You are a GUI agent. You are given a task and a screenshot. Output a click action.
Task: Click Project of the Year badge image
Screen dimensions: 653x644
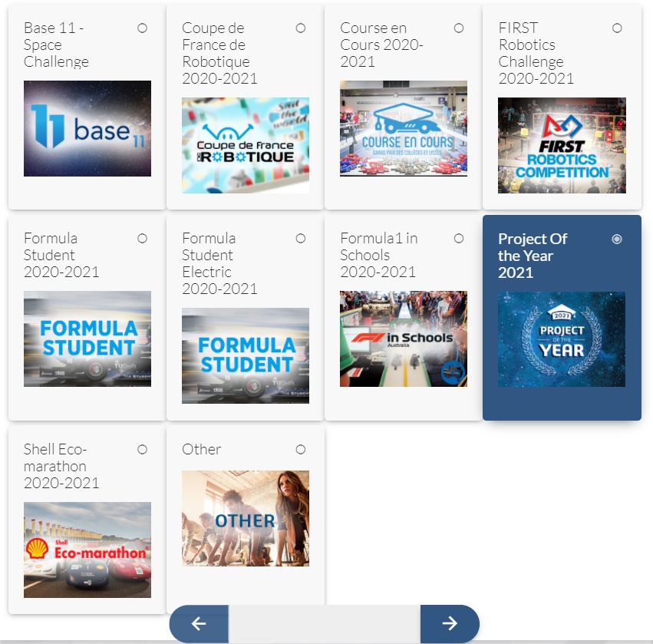coord(562,339)
